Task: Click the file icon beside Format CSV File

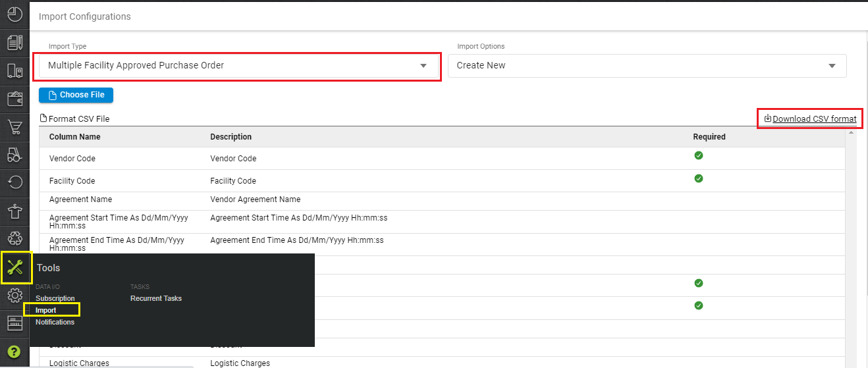Action: click(43, 118)
